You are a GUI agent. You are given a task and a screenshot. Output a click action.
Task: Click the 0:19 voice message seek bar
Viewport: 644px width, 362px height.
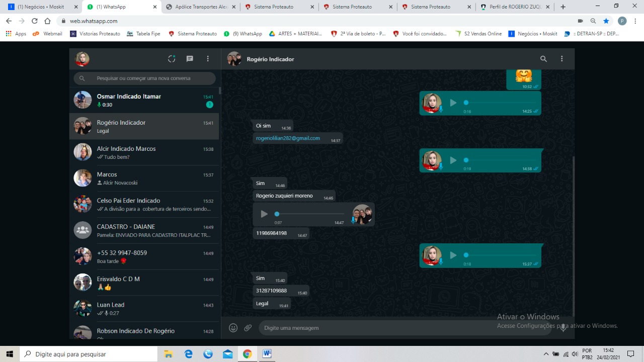point(498,160)
